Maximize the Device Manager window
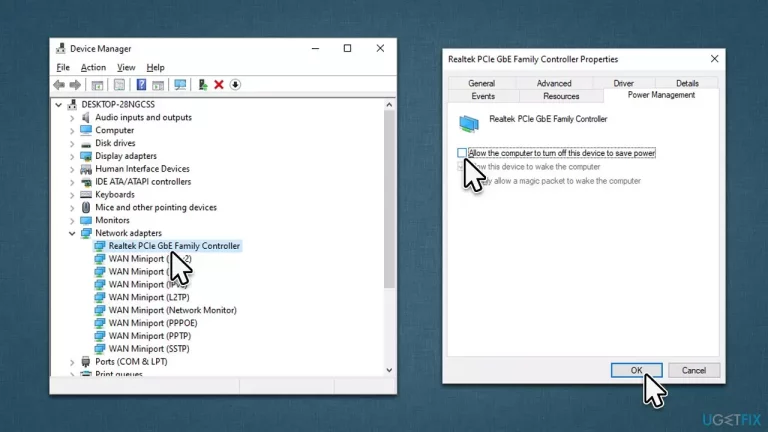The image size is (768, 432). (x=347, y=48)
